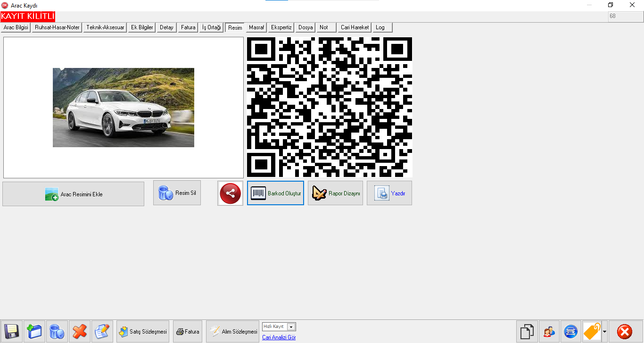Click the Fatura printer button in bottom toolbar

(x=188, y=331)
